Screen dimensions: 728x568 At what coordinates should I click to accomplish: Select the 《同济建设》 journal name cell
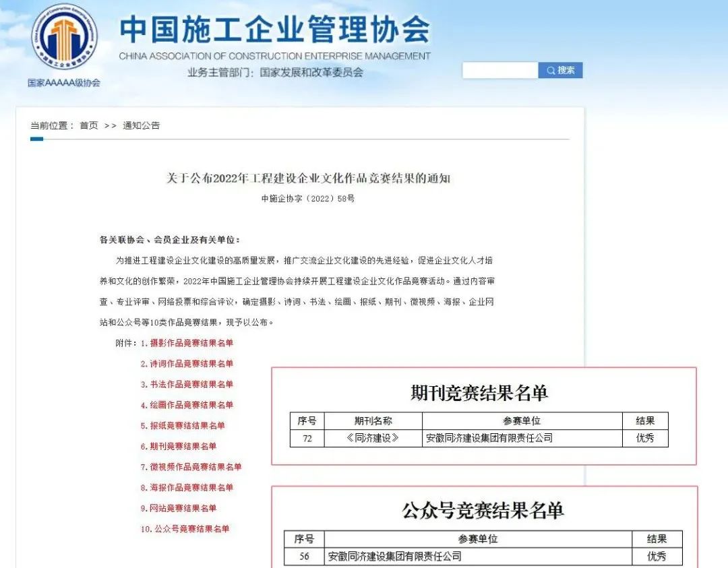373,438
